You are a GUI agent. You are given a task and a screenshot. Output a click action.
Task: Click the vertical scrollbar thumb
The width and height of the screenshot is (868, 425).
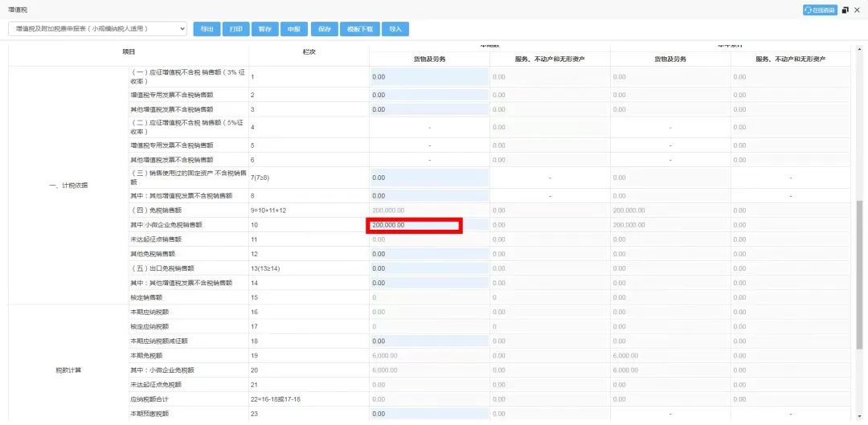point(858,275)
